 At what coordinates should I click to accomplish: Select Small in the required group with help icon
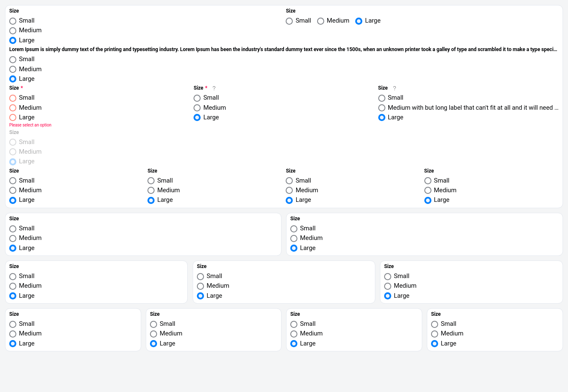click(x=197, y=98)
